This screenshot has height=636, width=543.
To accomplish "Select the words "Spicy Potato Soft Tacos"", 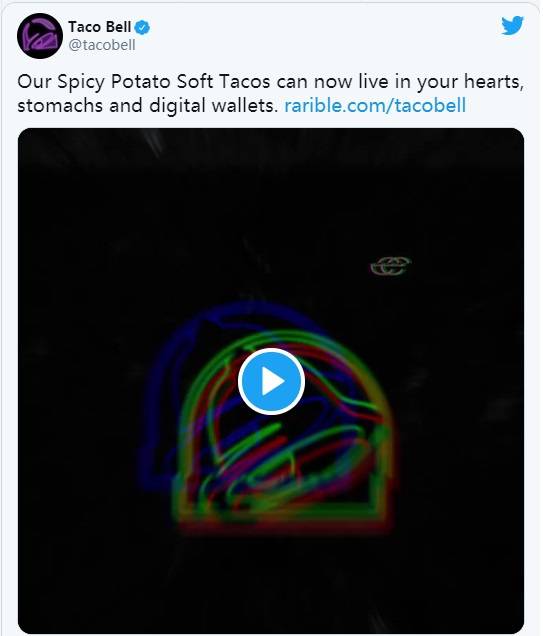I will (x=163, y=82).
